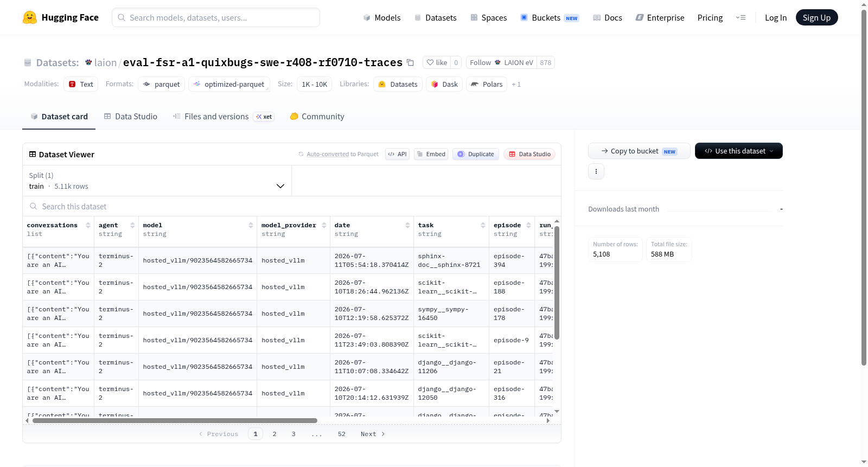Click the table vertical scrollbar thumb
The height and width of the screenshot is (467, 868).
pos(557,282)
